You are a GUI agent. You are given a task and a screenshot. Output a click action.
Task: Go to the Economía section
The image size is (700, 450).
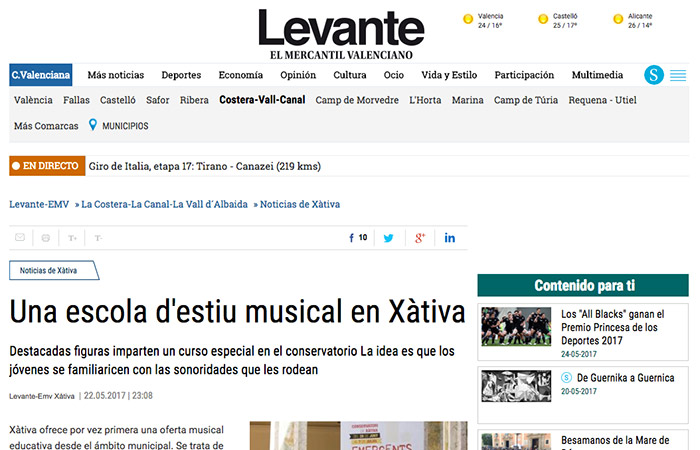pyautogui.click(x=240, y=75)
